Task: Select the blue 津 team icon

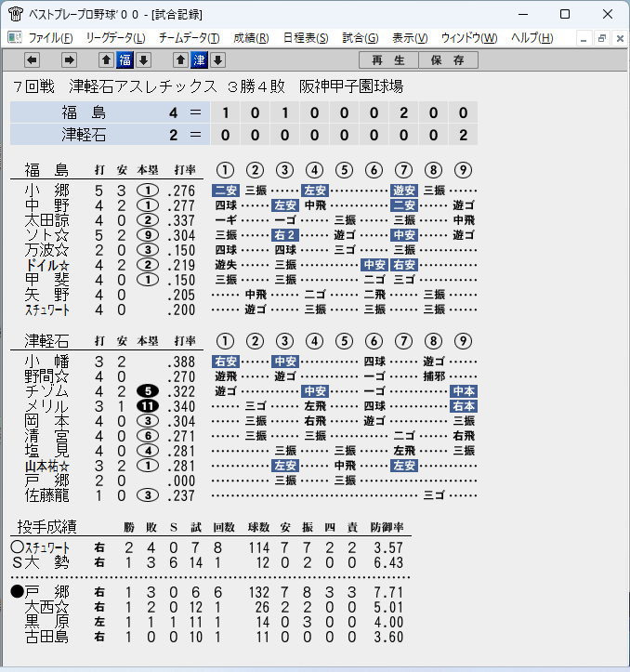Action: coord(199,60)
